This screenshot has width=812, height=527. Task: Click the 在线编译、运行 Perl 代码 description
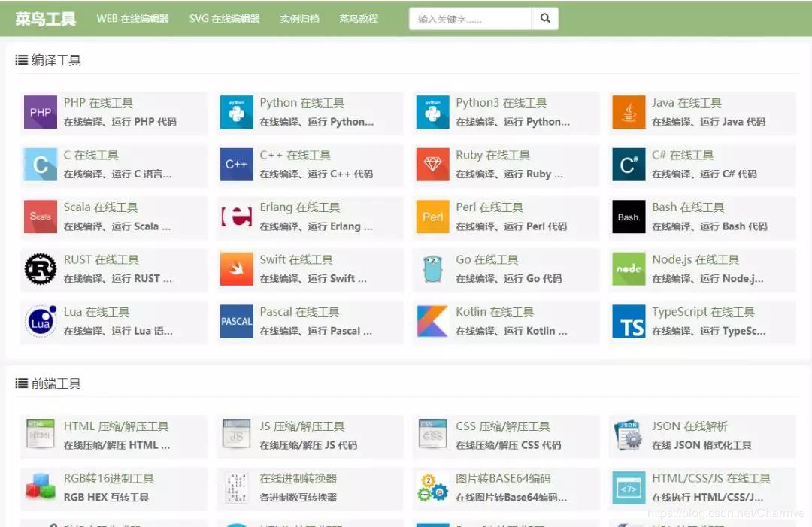pos(511,226)
